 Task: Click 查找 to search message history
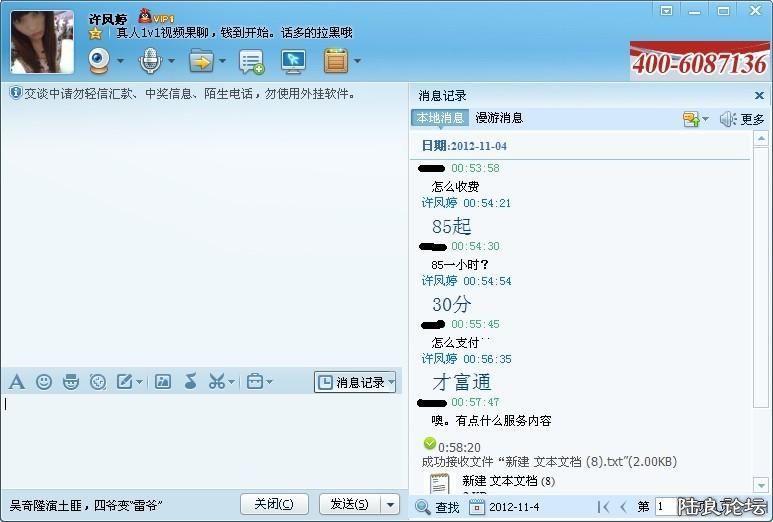pos(438,507)
